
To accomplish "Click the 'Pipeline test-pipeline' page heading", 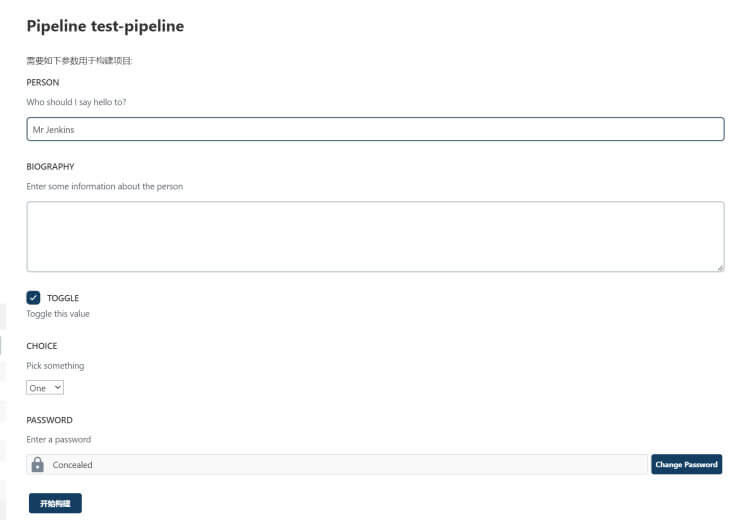I will 105,26.
